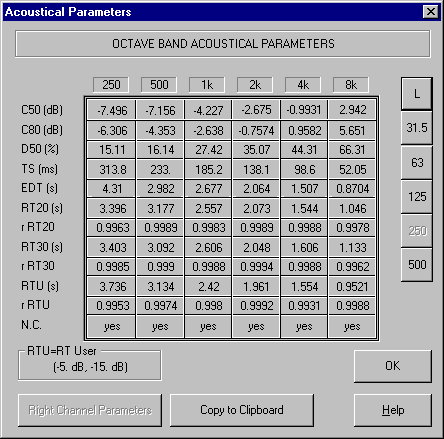The image size is (444, 439).
Task: Close the Acoustical Parameters dialog
Action: 431,12
